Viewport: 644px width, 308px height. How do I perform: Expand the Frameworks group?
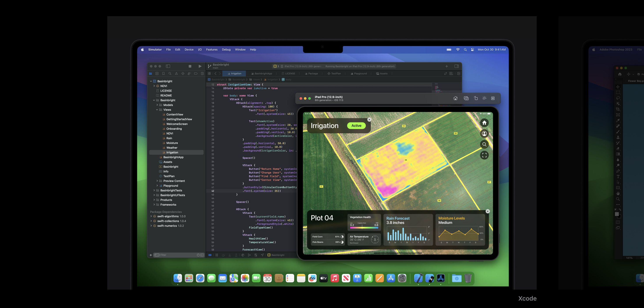(x=154, y=205)
